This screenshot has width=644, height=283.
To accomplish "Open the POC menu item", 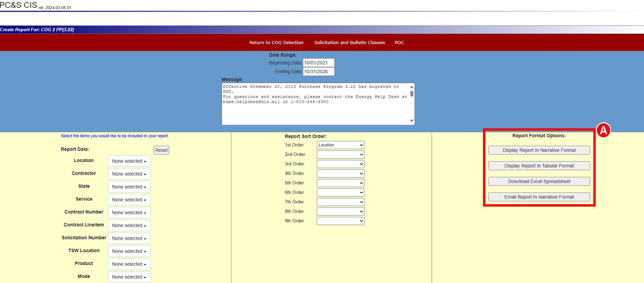I will 399,43.
